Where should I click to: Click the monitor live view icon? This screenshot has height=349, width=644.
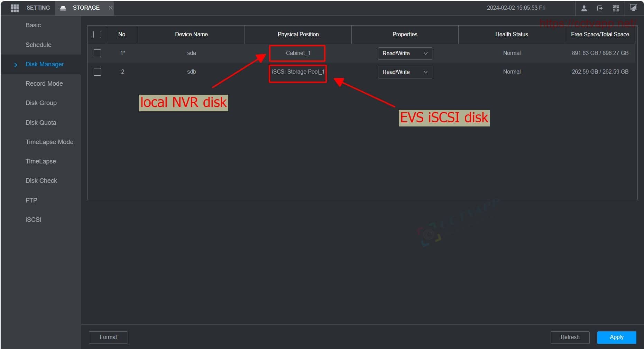point(633,8)
